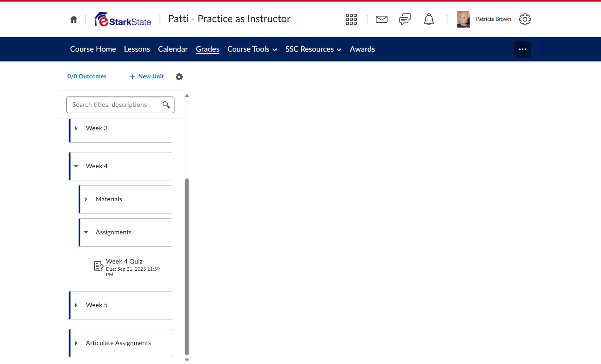Open the Awards nav item
The width and height of the screenshot is (601, 364).
(362, 49)
